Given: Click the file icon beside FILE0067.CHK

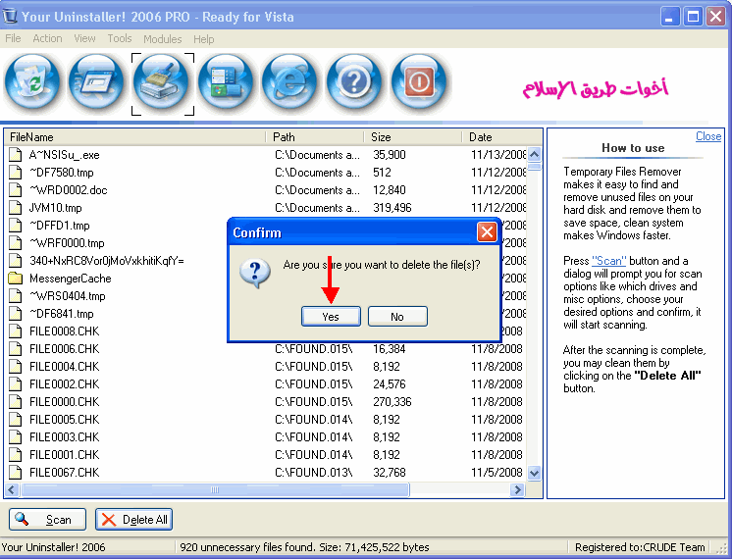Looking at the screenshot, I should [x=16, y=473].
